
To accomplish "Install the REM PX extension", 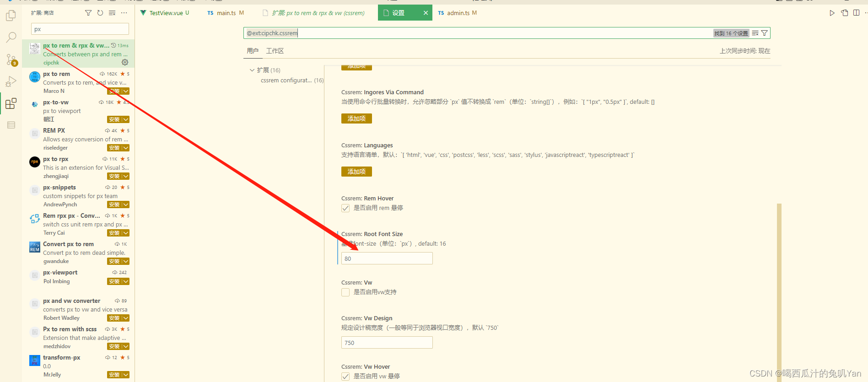I will coord(114,148).
